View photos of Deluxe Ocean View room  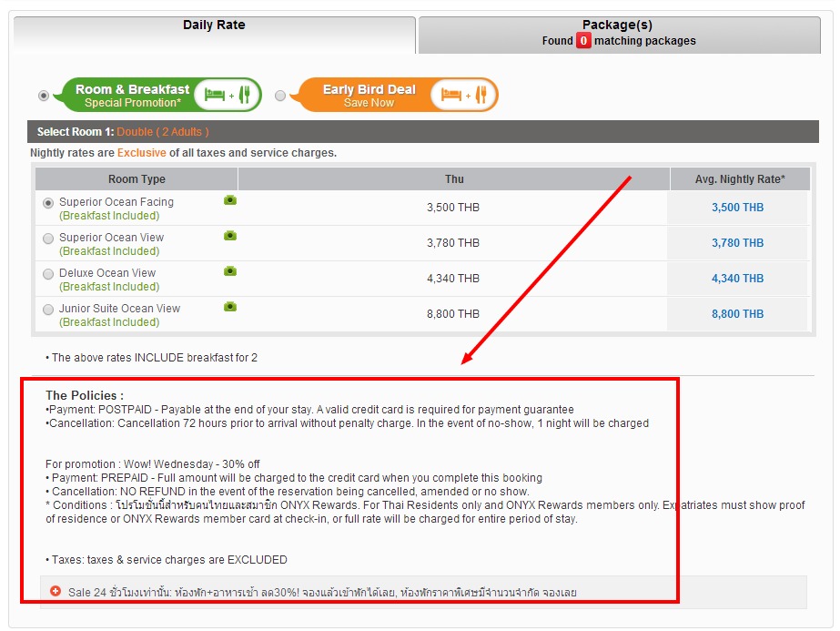point(230,270)
